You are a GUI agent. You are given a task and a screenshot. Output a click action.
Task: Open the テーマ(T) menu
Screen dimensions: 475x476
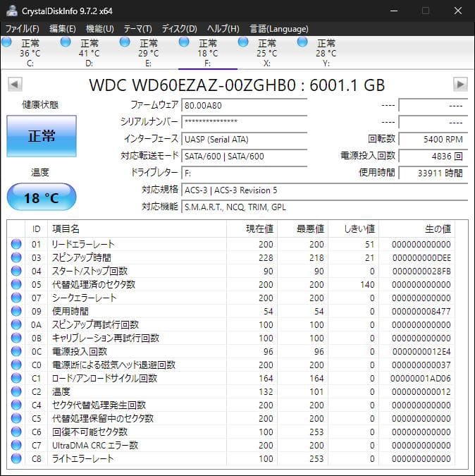137,29
